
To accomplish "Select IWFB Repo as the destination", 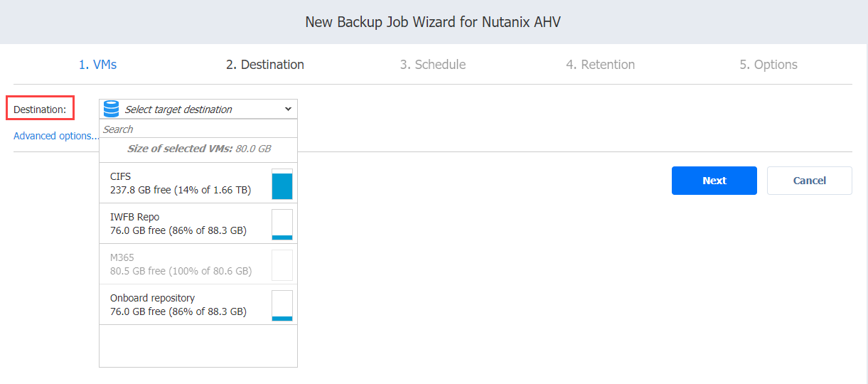I will (x=198, y=224).
